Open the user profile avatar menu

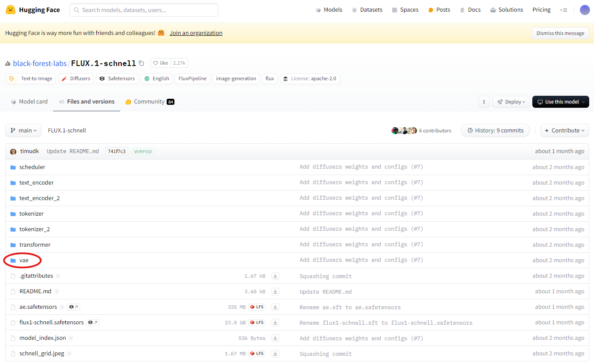585,10
